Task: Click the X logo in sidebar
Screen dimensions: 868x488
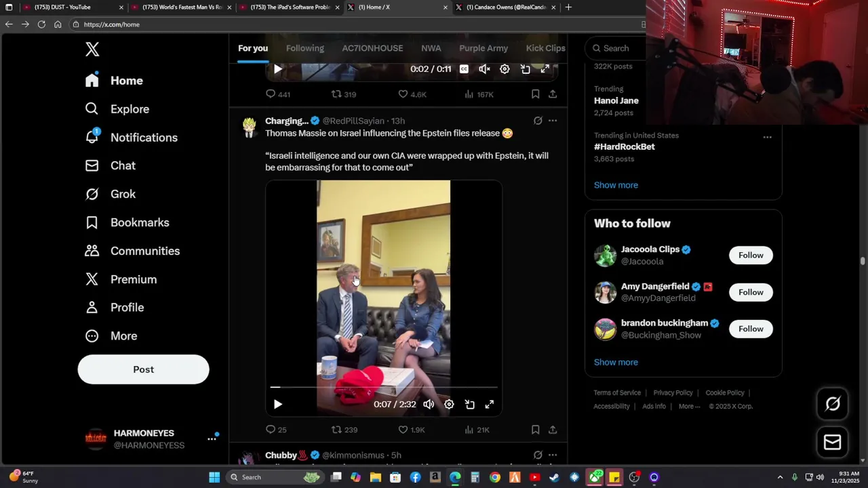Action: (x=92, y=49)
